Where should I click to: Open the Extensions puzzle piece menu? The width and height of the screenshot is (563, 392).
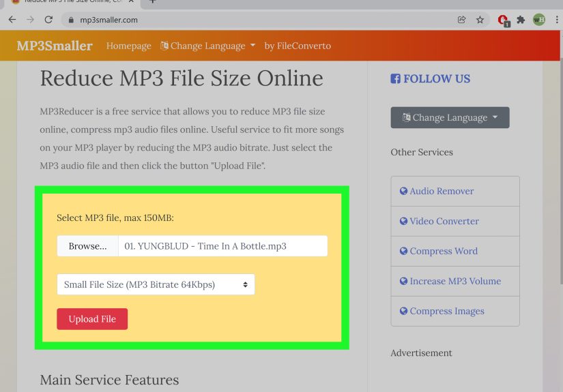tap(521, 20)
